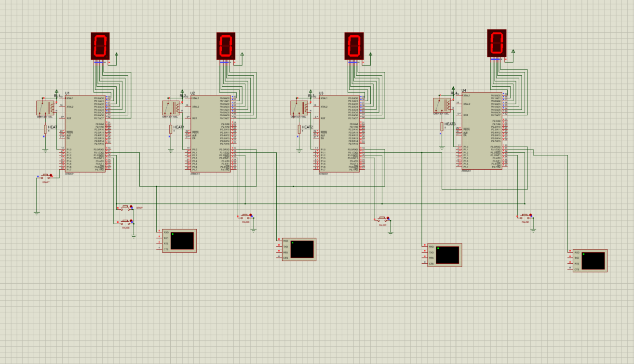Viewport: 634px width, 364px height.
Task: Click the U3 reference label
Action: [x=321, y=93]
